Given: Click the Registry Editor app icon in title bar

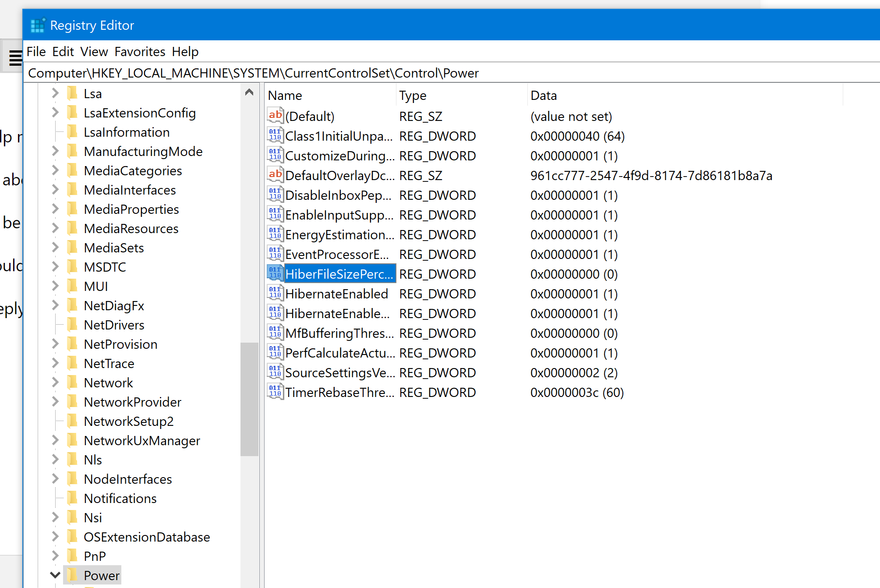Looking at the screenshot, I should [38, 25].
